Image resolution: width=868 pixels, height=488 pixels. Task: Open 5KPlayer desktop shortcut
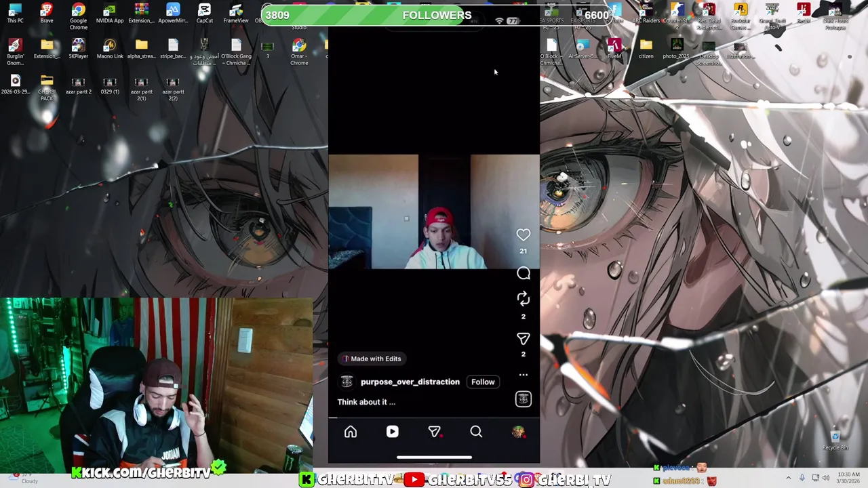(78, 49)
